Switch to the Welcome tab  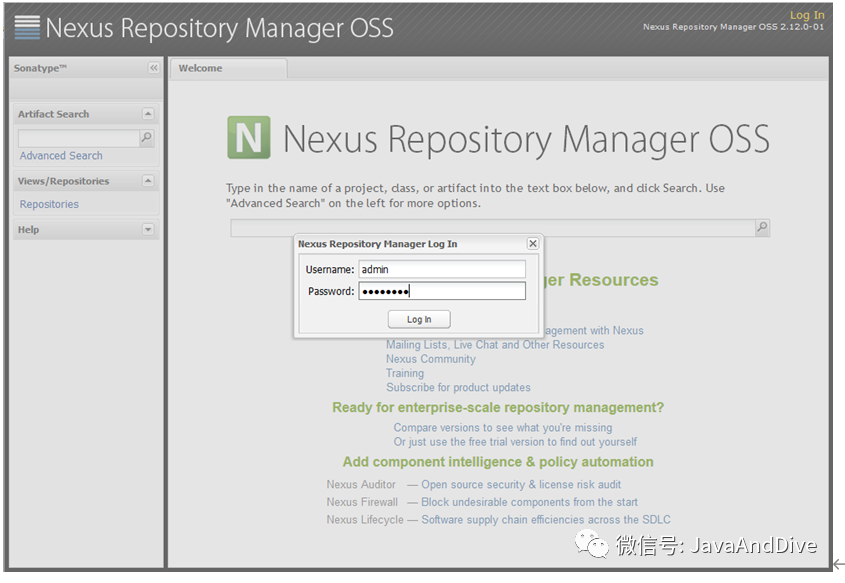click(228, 68)
